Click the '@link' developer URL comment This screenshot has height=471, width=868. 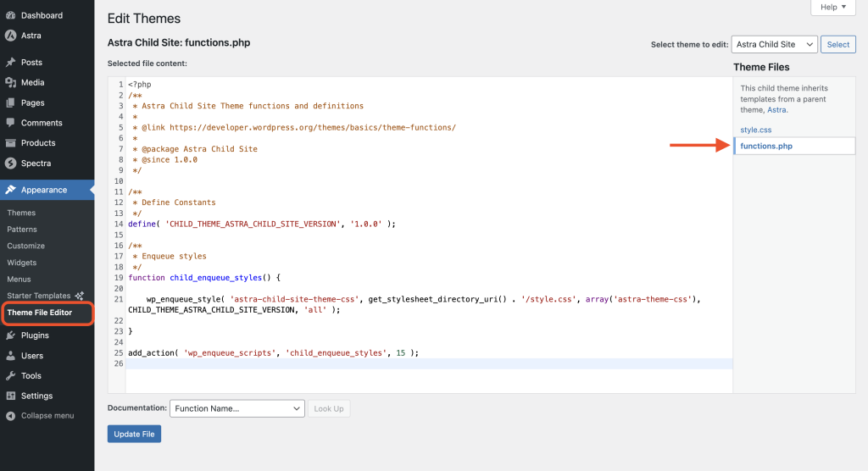click(x=294, y=127)
